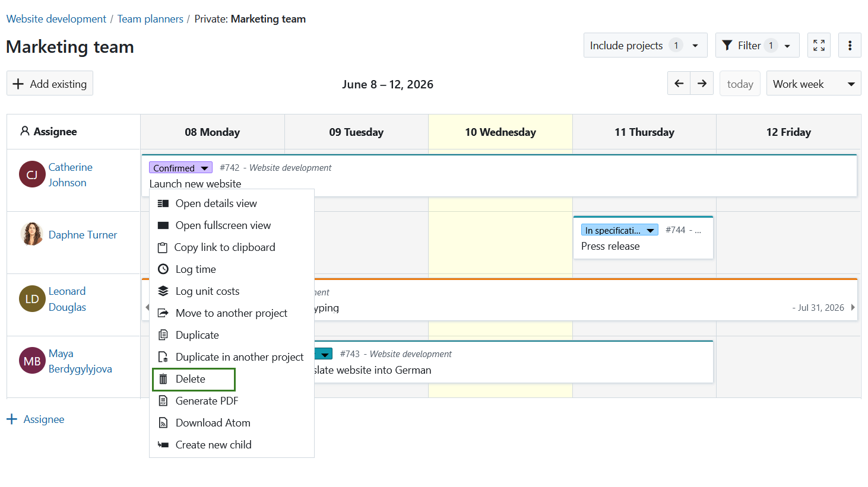The image size is (868, 487).
Task: Click the #743 work package ID
Action: pos(350,354)
